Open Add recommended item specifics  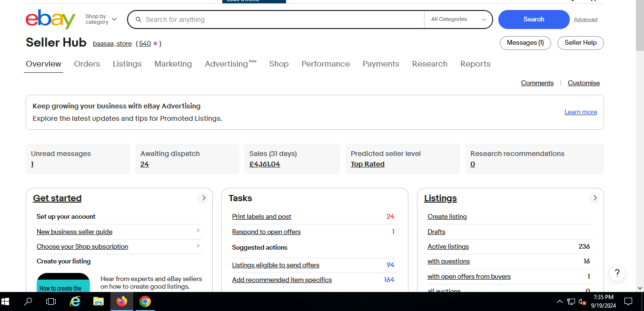pyautogui.click(x=282, y=280)
